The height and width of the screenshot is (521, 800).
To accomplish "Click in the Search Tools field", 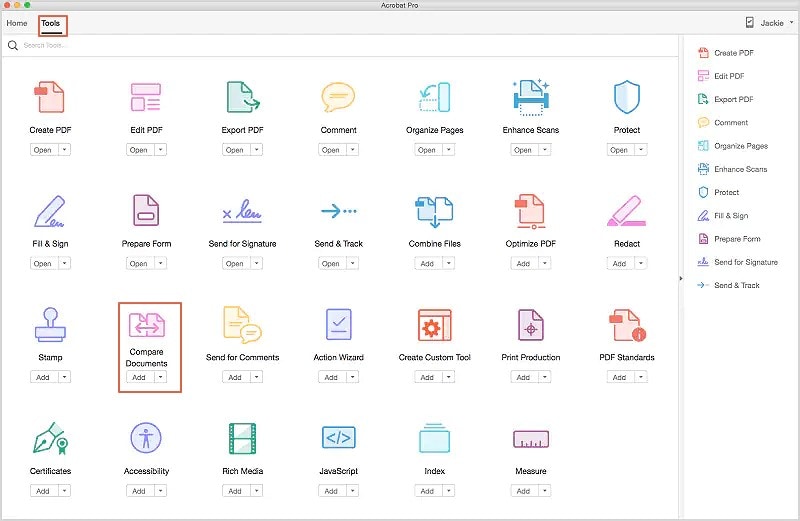I will (x=339, y=45).
